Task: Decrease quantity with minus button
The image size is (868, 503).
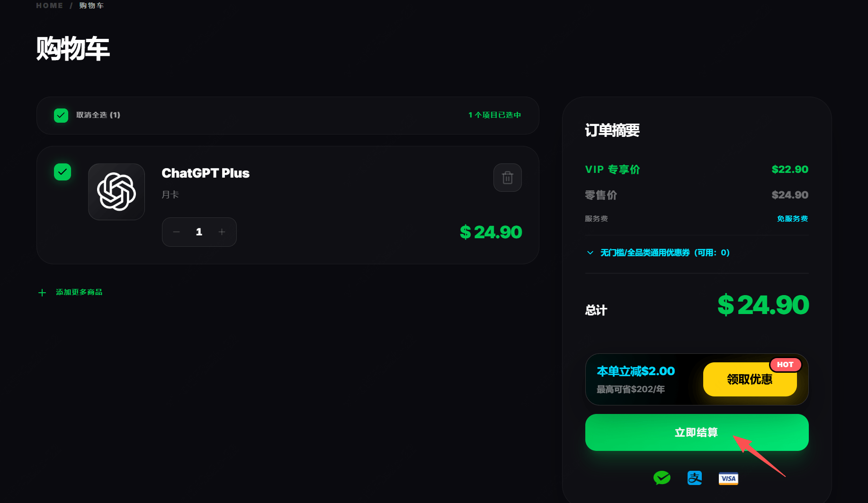Action: pyautogui.click(x=176, y=232)
